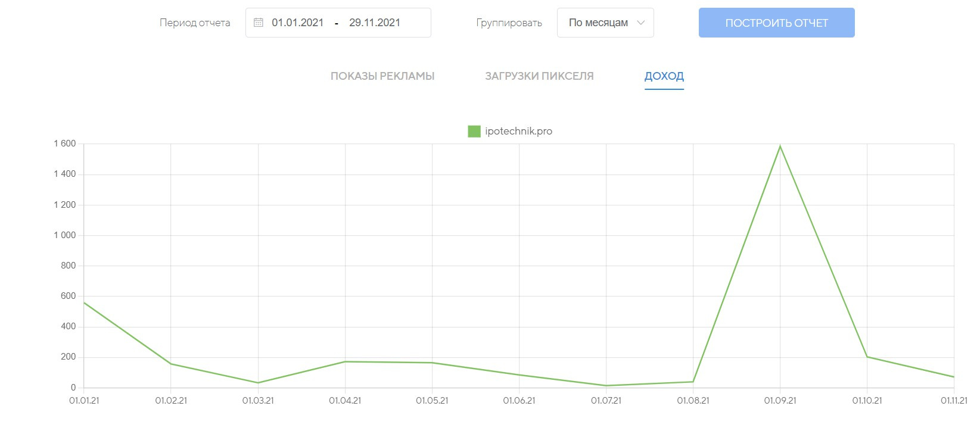
Task: Edit the start date 01.01.2021
Action: (297, 23)
